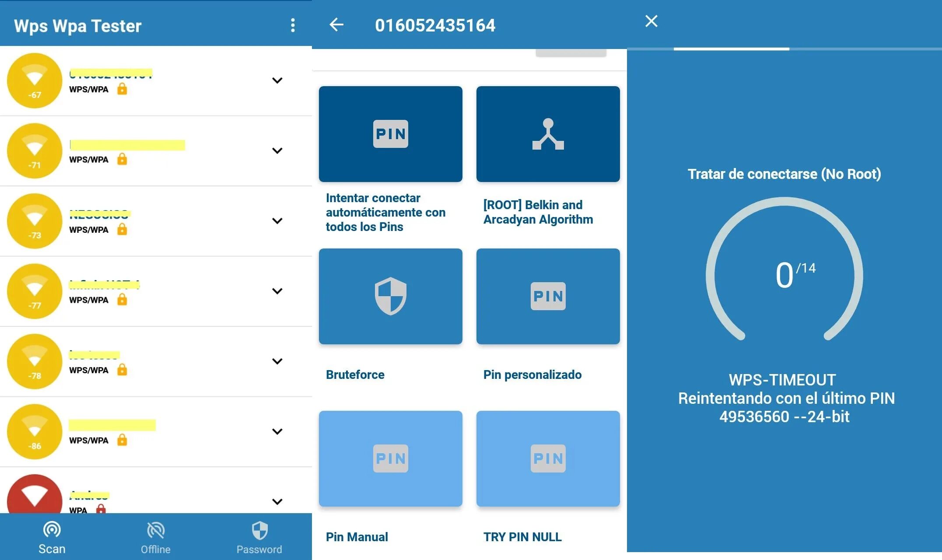Tap the yellow -73 Wi-Fi signal circle
Screen dimensions: 942x560
click(35, 221)
